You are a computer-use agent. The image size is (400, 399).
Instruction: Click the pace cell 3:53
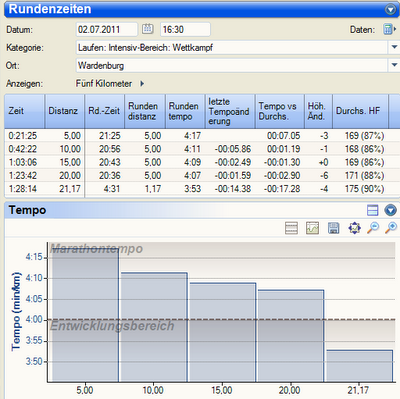coord(193,189)
